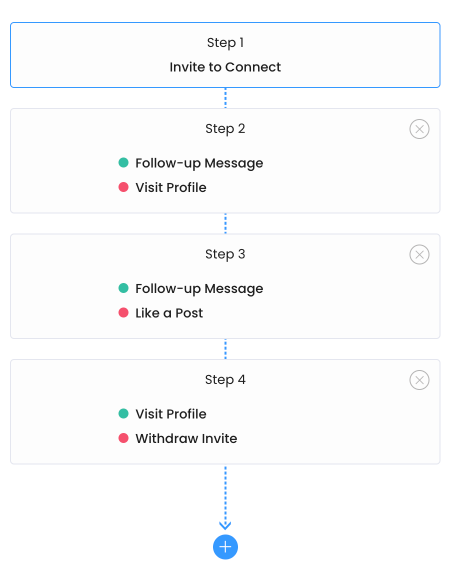This screenshot has width=458, height=576.
Task: Open Follow-up Message action in Step 3
Action: tap(199, 289)
